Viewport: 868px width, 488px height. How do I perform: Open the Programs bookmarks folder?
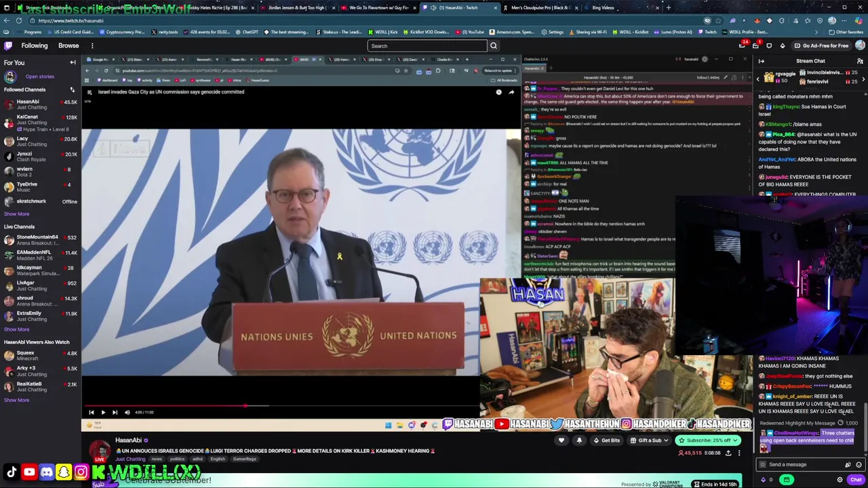point(29,32)
